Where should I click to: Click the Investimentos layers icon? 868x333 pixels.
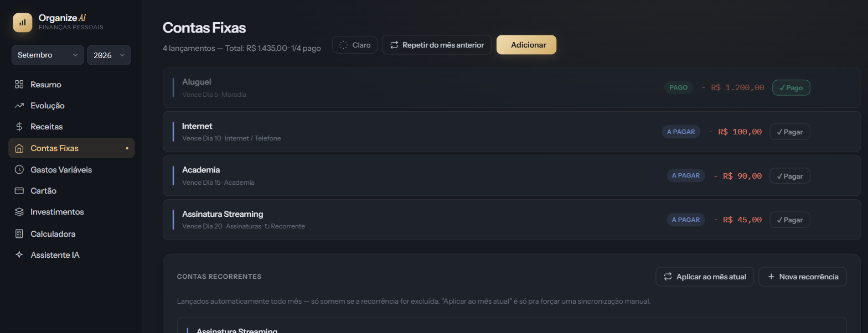tap(19, 212)
